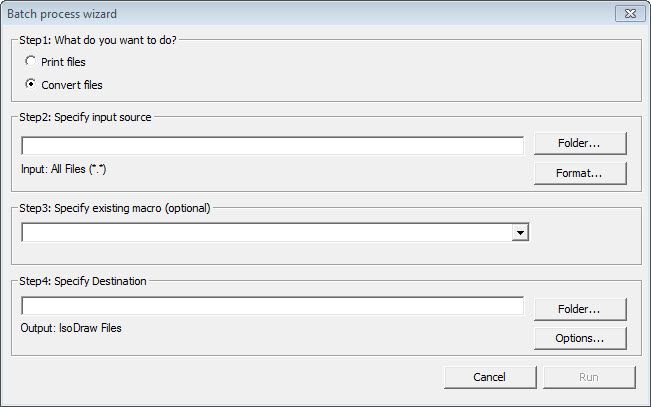The height and width of the screenshot is (407, 651).
Task: Close the Batch process wizard window
Action: click(626, 13)
